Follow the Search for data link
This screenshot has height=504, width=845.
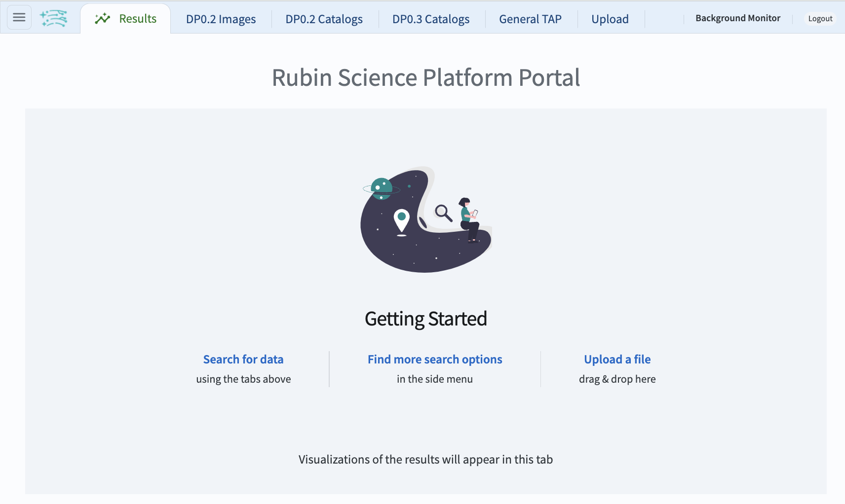[243, 359]
